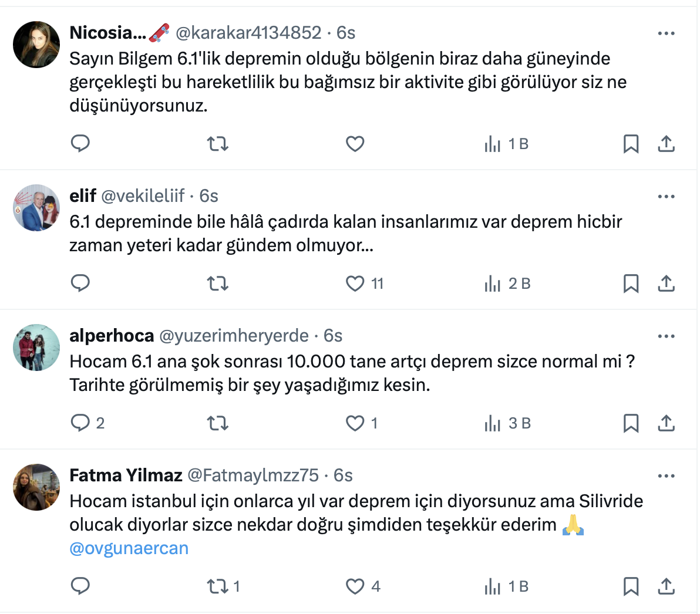Bookmark alperhoca's tweet
The image size is (700, 614).
631,423
